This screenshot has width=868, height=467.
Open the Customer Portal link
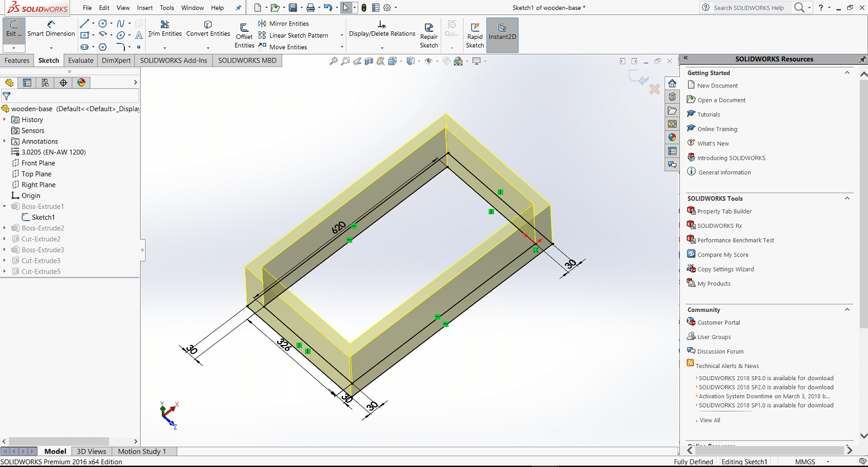[x=719, y=322]
